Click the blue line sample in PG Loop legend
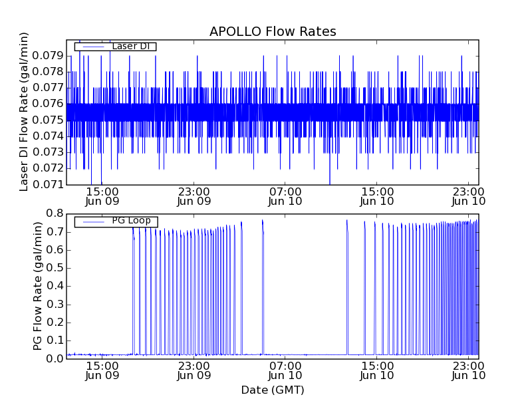Screen dimensions: 532x399 click(92, 221)
